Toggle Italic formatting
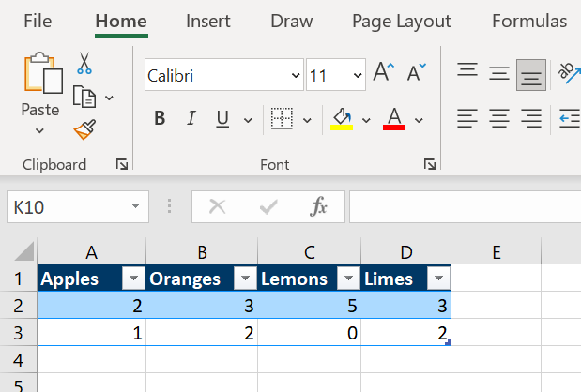Screen dimensions: 581x392 [191, 118]
